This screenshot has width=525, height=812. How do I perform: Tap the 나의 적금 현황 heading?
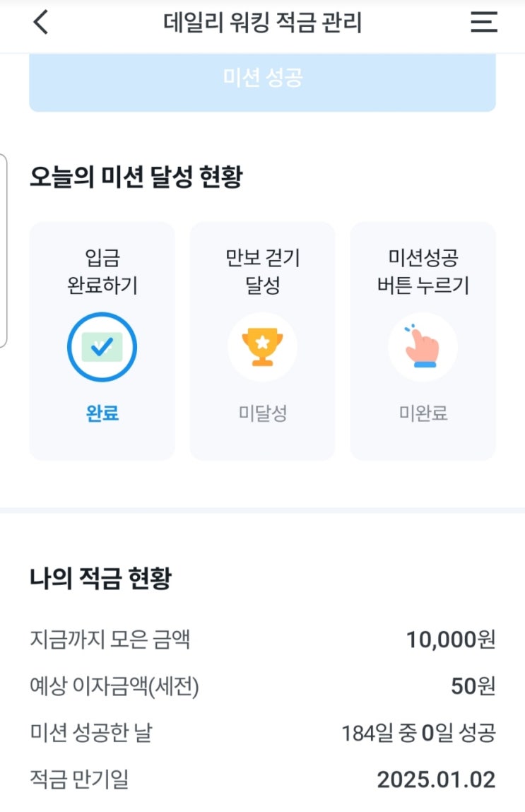click(100, 578)
